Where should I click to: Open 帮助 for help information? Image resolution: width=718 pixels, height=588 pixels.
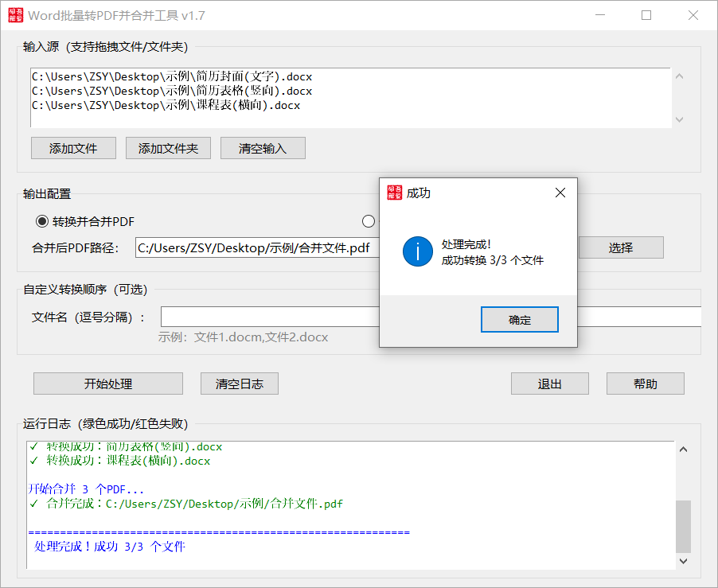(x=645, y=384)
